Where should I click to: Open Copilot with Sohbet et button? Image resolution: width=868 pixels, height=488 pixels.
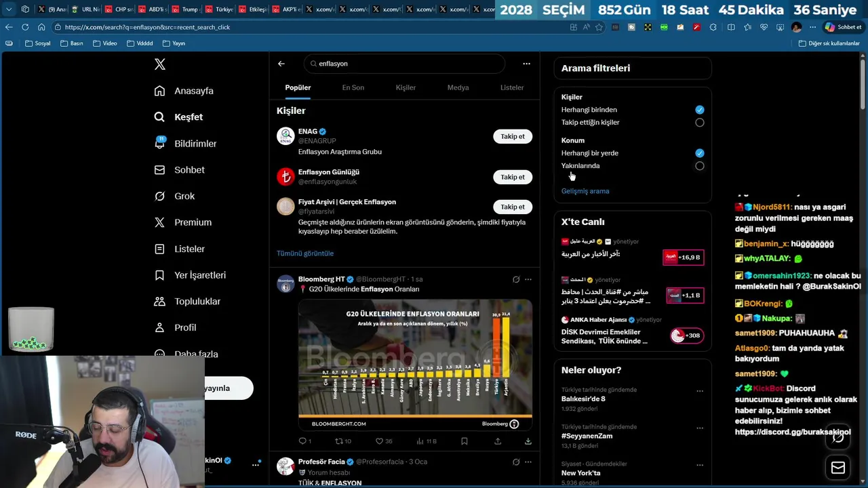[x=843, y=27]
